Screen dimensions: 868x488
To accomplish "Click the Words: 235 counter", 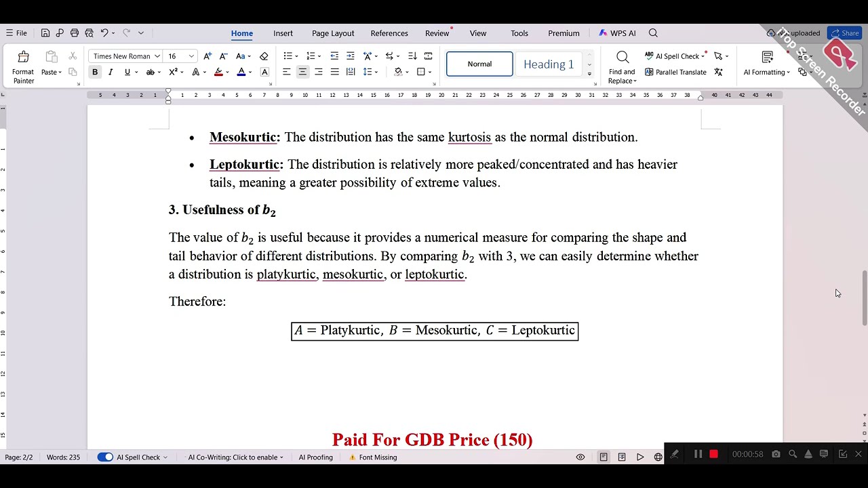I will pos(63,457).
